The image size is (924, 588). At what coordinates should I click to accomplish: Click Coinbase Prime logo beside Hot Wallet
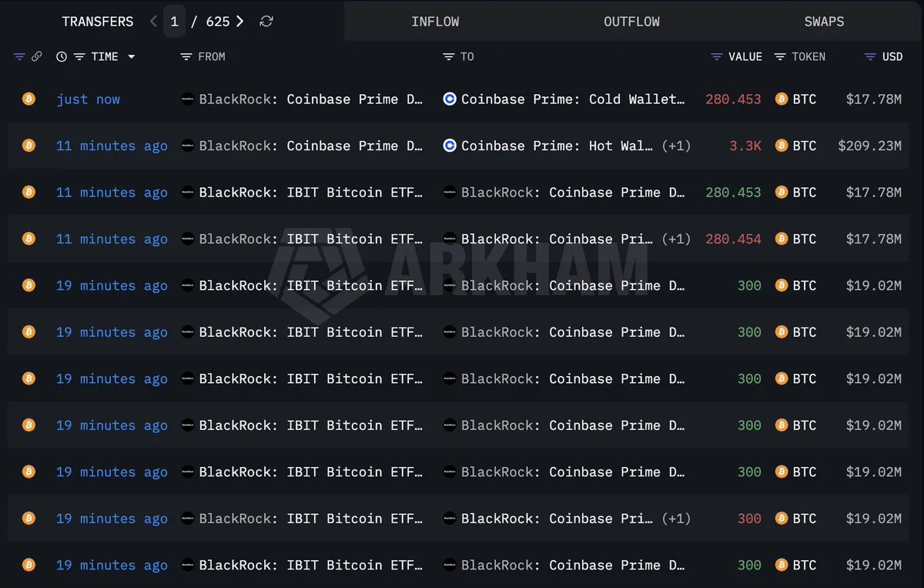click(450, 146)
